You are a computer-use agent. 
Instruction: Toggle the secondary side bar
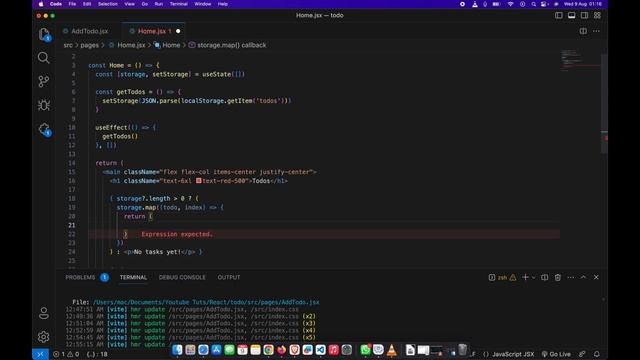point(584,16)
